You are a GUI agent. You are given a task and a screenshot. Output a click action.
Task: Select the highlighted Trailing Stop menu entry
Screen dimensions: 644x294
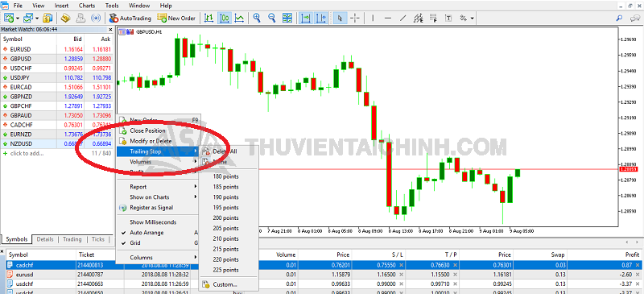point(158,151)
